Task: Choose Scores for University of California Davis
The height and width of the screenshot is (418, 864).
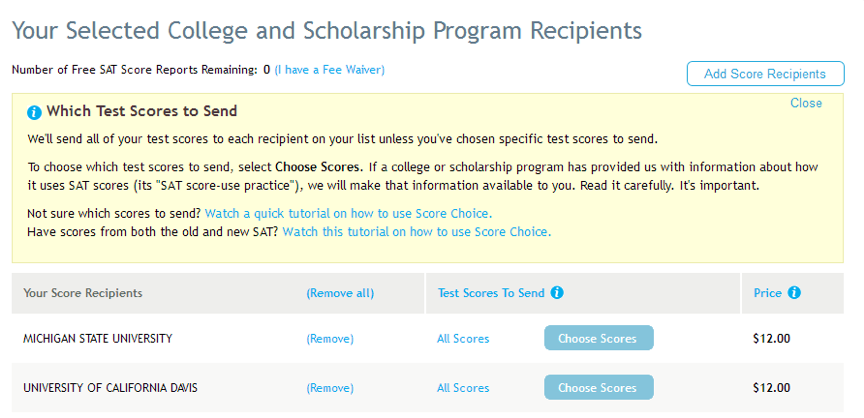Action: [597, 387]
